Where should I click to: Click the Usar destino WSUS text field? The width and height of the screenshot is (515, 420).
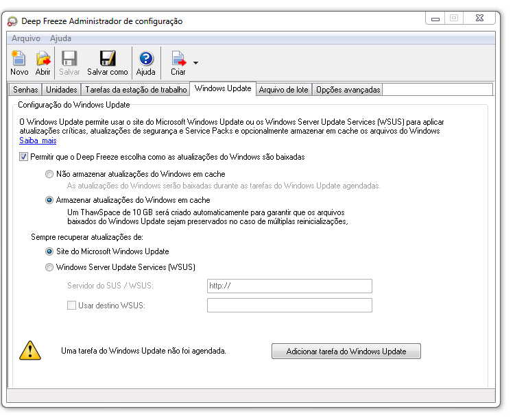289,305
